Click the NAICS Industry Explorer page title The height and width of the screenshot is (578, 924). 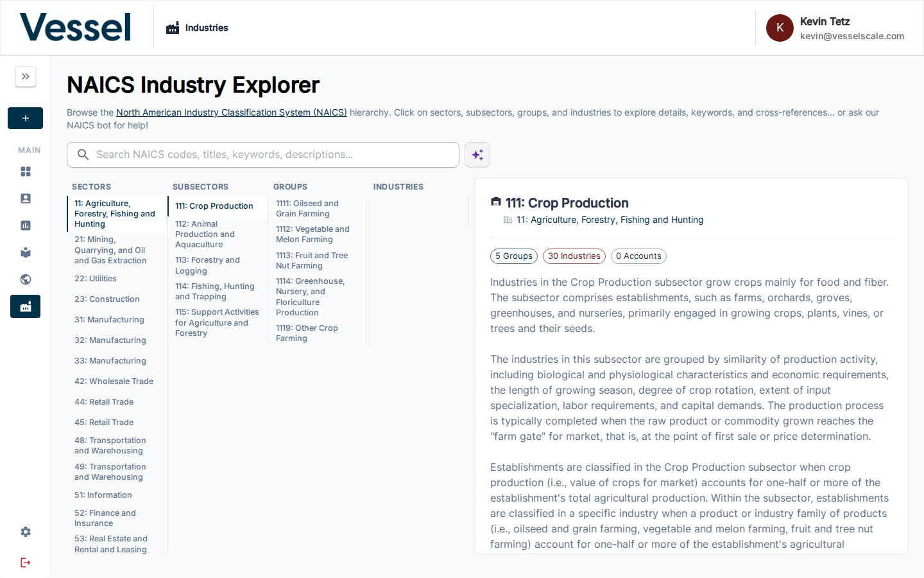tap(193, 85)
